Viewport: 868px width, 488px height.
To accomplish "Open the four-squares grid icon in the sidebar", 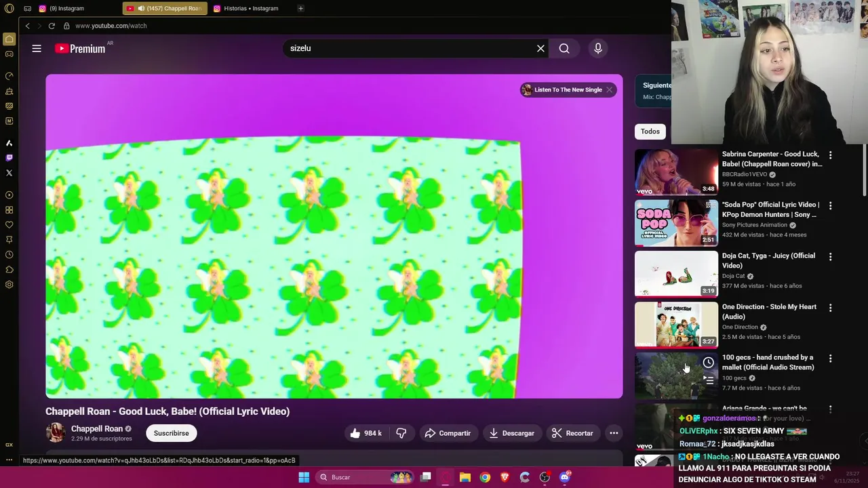I will tap(9, 210).
